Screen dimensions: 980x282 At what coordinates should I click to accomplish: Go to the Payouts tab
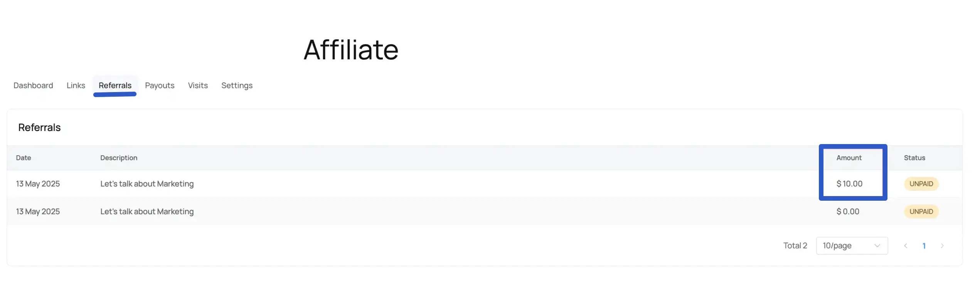[160, 86]
